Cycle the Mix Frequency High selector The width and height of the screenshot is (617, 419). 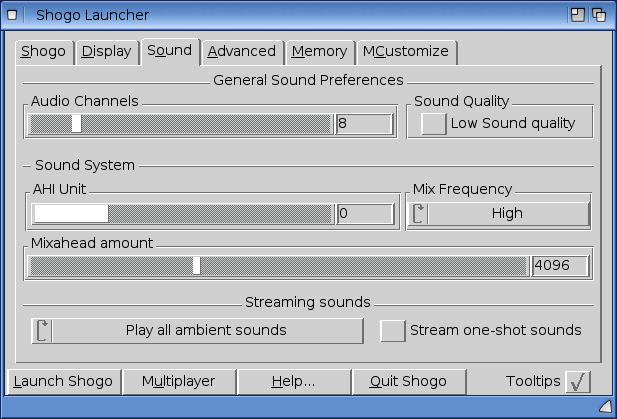[x=499, y=214]
